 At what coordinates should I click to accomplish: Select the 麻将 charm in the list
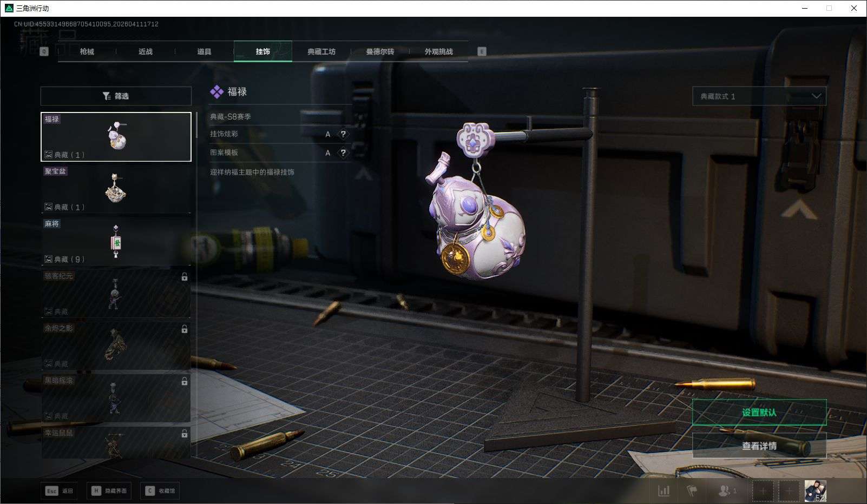tap(116, 241)
